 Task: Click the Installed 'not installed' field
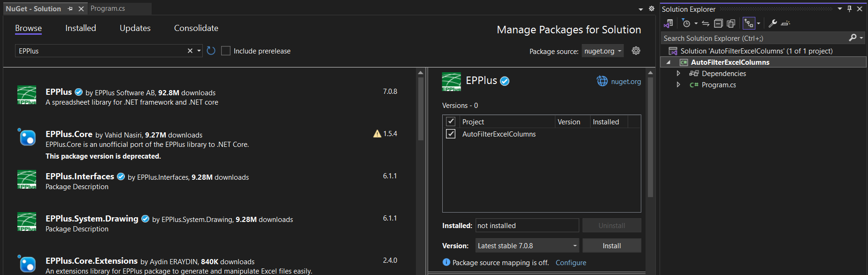tap(527, 225)
